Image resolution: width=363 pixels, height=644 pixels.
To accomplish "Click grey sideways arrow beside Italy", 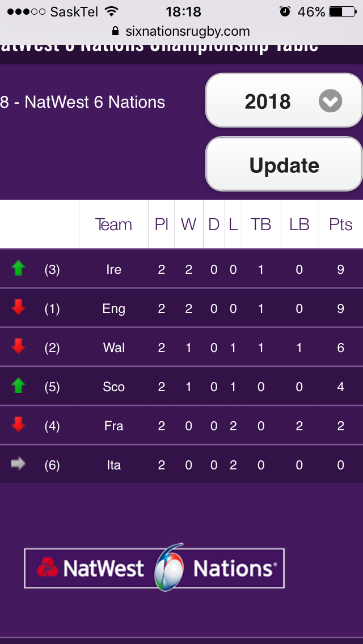I will tap(19, 464).
